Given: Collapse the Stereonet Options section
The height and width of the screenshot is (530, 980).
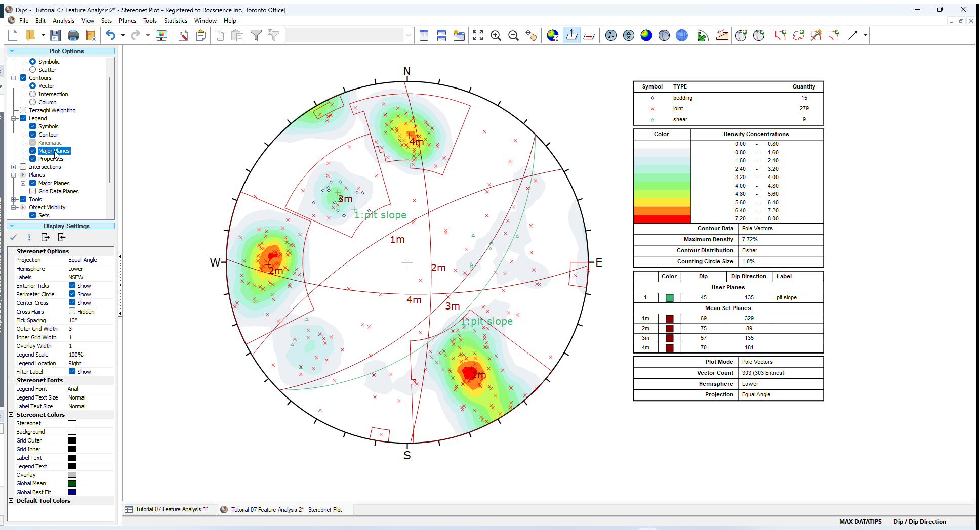Looking at the screenshot, I should click(11, 251).
